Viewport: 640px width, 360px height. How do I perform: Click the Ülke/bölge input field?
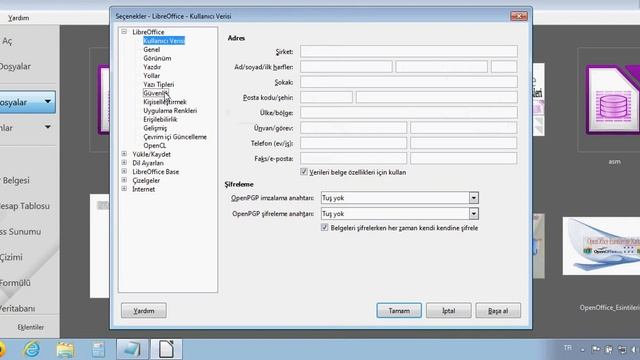409,112
